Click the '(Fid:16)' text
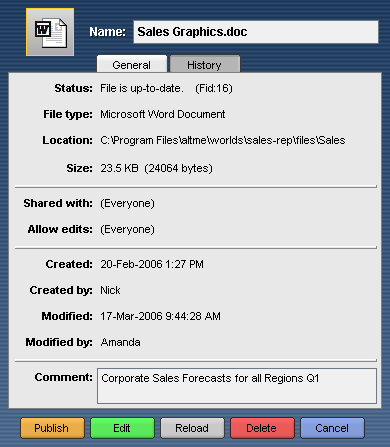390x447 pixels. [214, 88]
